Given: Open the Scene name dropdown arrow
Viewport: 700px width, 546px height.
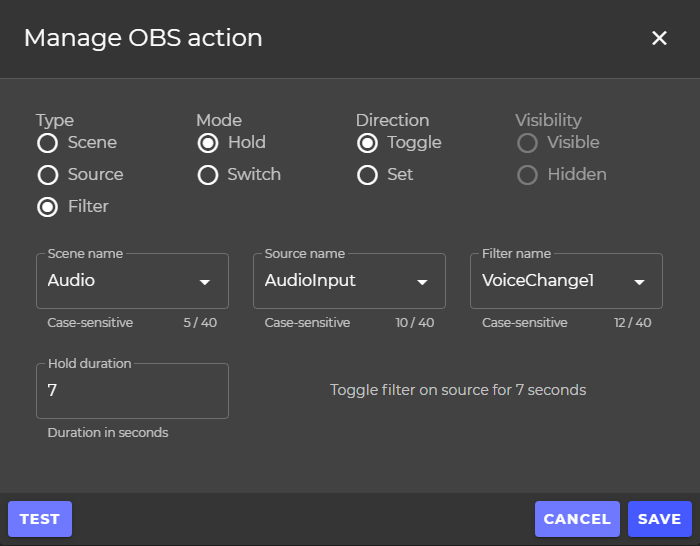Looking at the screenshot, I should pos(205,282).
